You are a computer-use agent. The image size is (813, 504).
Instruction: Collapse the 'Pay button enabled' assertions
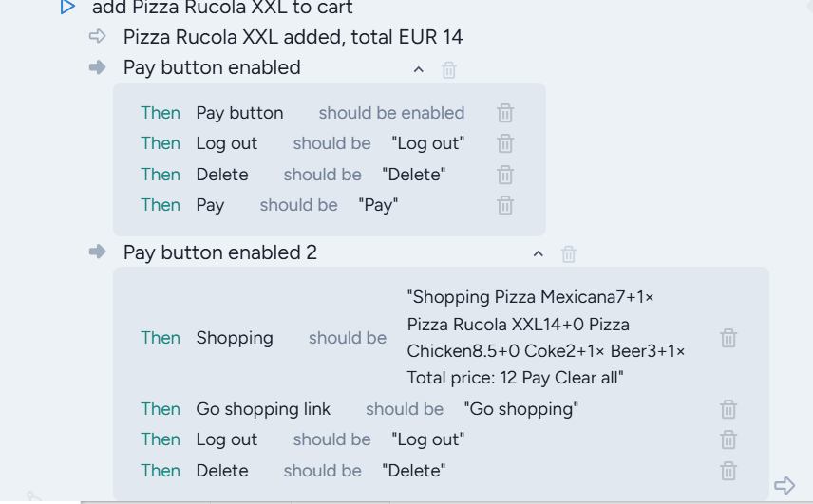(x=418, y=69)
